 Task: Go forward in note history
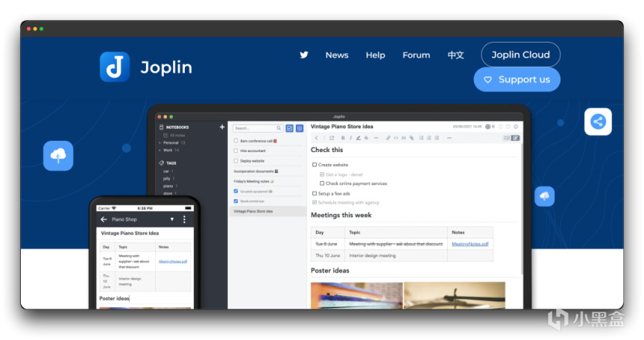(x=323, y=138)
